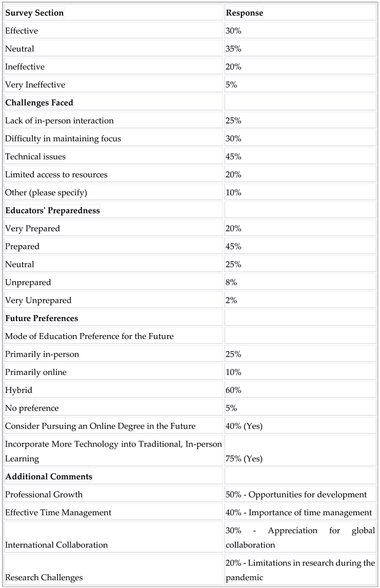Select the Technical issues row label
380x588 pixels.
(x=35, y=156)
